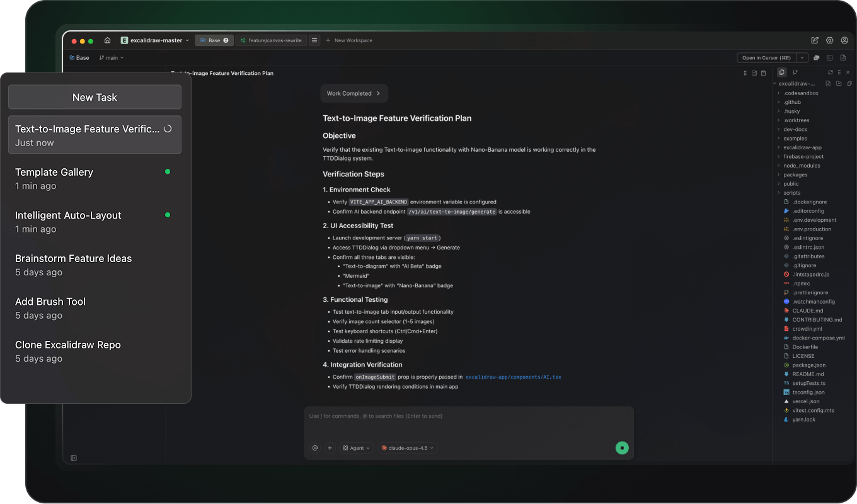Screen dimensions: 857x504
Task: Click the home icon in title bar
Action: (107, 40)
